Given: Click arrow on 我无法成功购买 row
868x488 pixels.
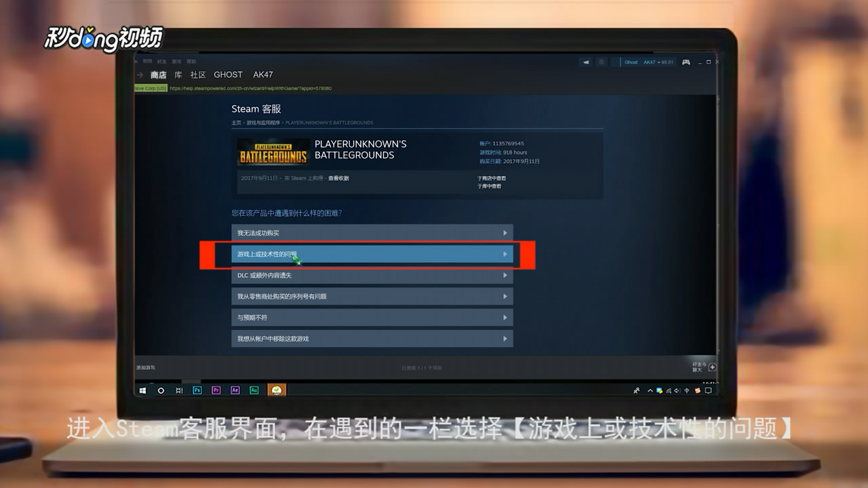Looking at the screenshot, I should 505,233.
